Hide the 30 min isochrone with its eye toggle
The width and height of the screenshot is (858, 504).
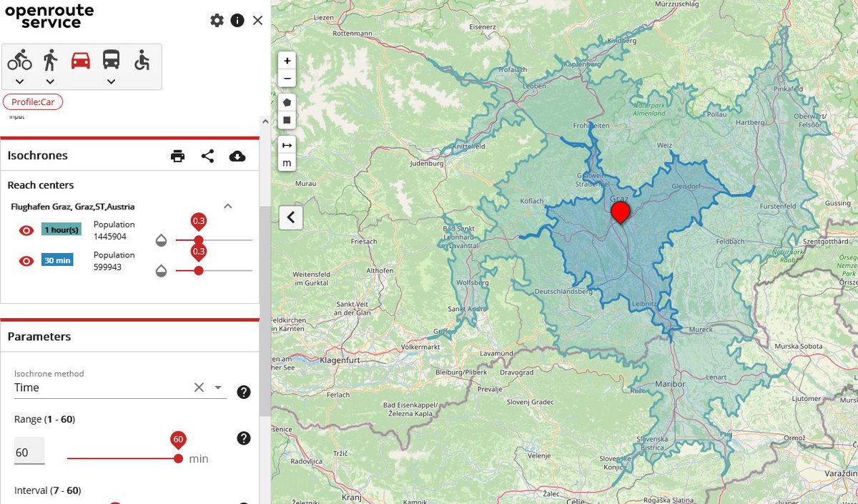coord(26,260)
